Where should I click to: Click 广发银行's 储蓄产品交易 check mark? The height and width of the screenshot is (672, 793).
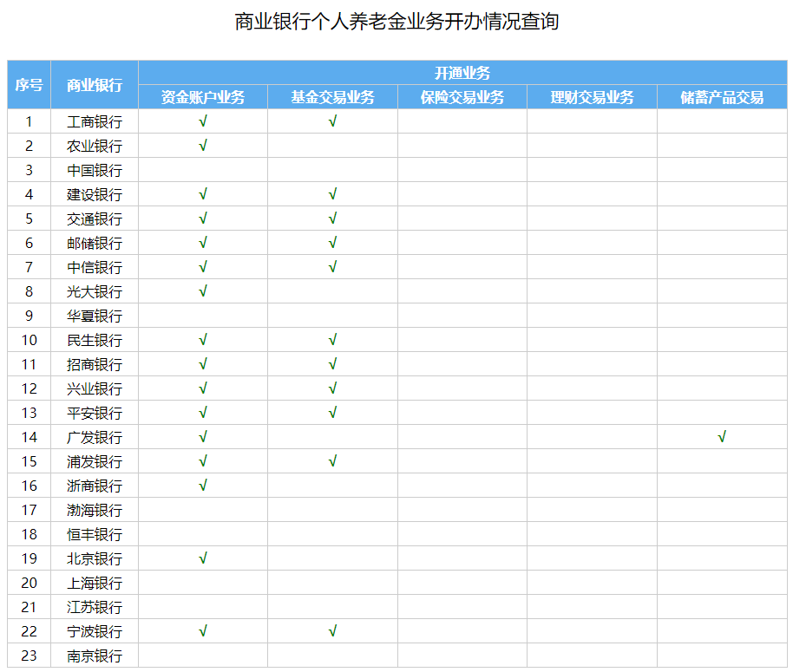coord(722,436)
